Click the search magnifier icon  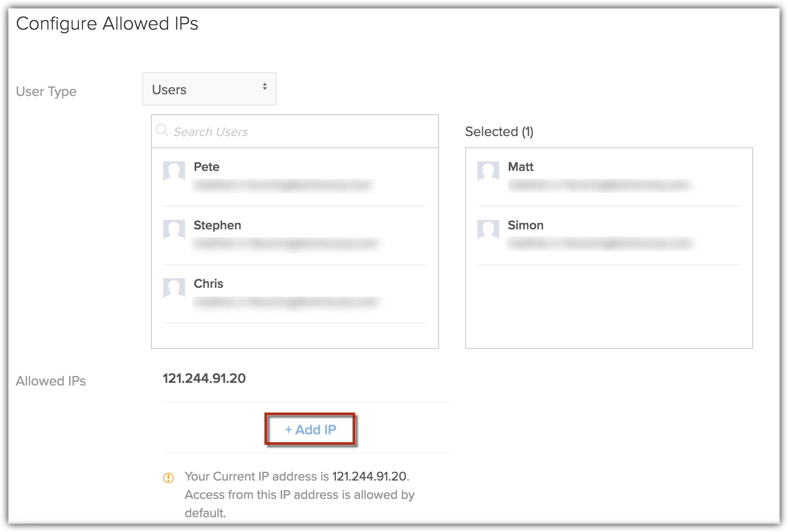pyautogui.click(x=162, y=130)
